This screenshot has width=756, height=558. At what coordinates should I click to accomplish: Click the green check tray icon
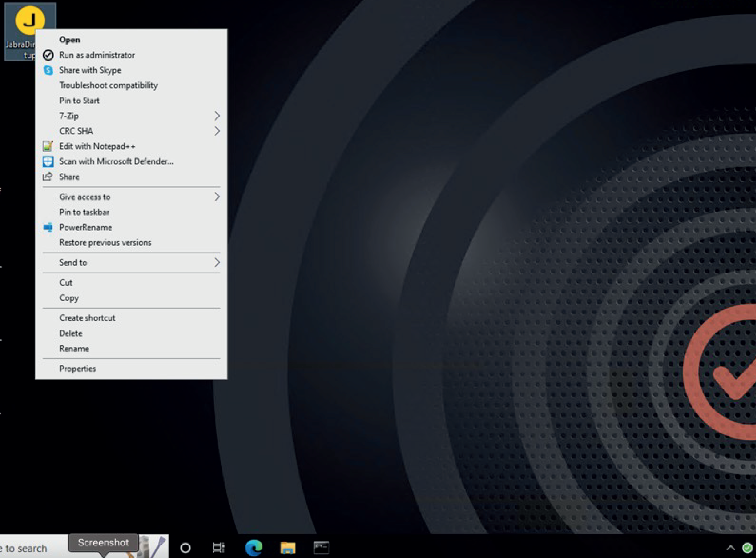click(x=747, y=547)
